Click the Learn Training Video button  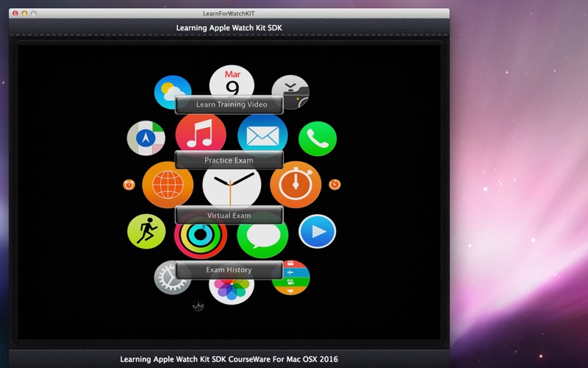(229, 105)
